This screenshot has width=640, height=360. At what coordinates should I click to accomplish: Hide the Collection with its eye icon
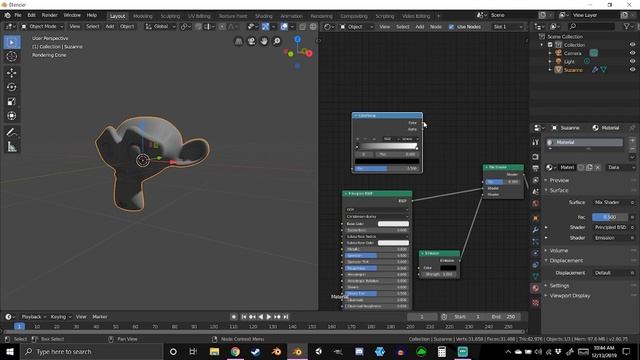(632, 45)
